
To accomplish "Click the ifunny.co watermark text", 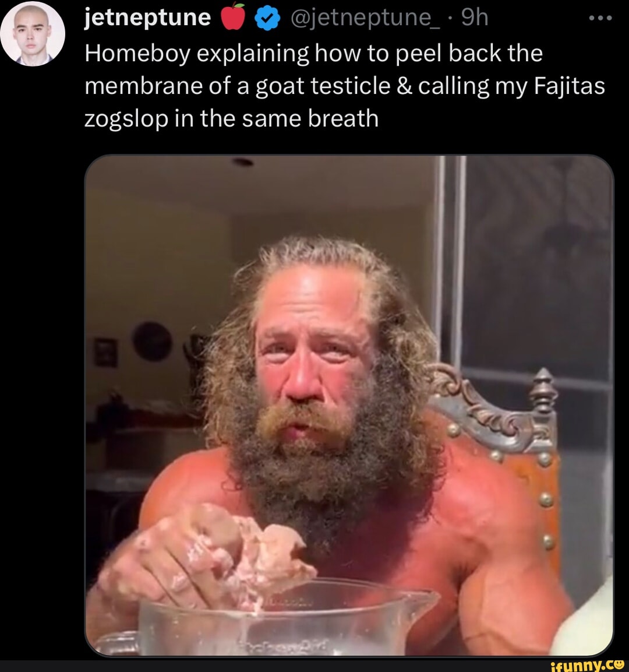I will pos(587,665).
